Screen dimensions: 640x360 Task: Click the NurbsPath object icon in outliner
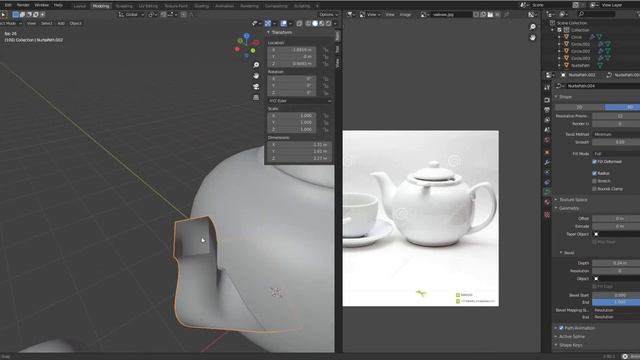click(566, 65)
